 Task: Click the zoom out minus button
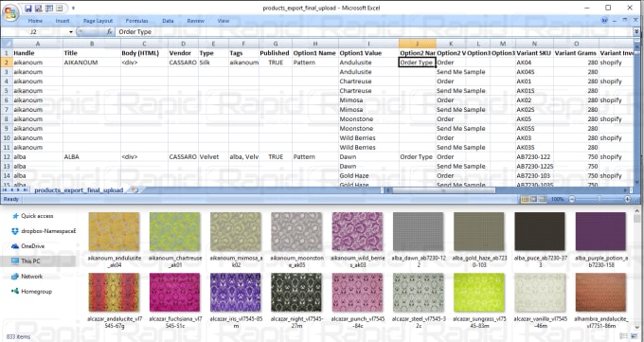571,199
